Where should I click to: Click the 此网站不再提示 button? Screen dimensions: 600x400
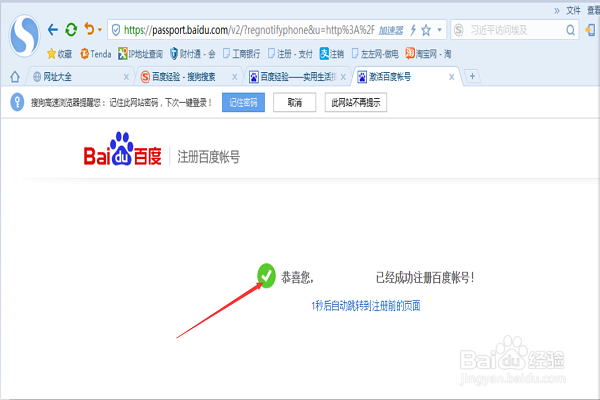coord(356,103)
